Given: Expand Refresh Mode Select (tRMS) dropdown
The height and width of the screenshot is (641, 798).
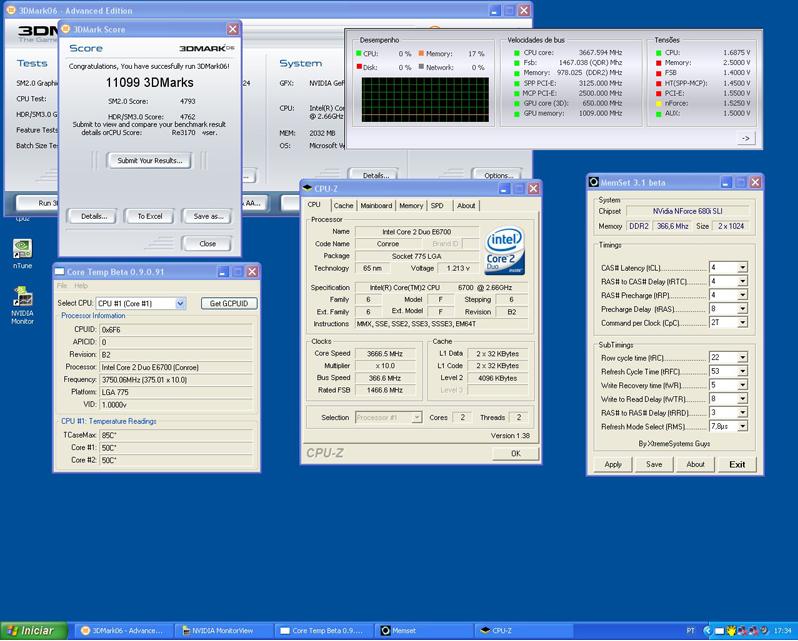Looking at the screenshot, I should (x=743, y=426).
